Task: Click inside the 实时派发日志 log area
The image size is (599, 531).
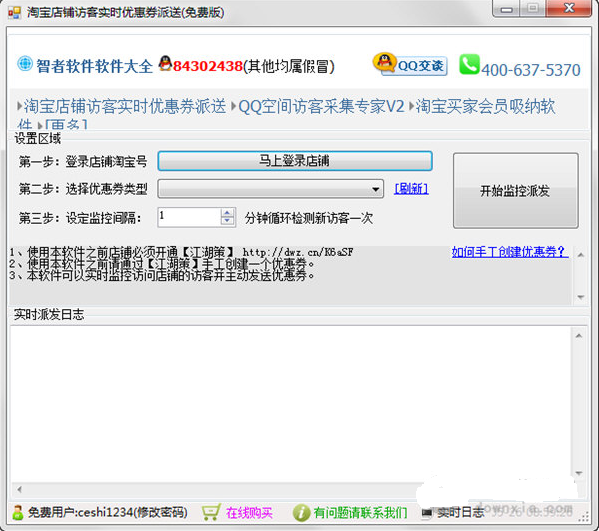Action: (291, 404)
